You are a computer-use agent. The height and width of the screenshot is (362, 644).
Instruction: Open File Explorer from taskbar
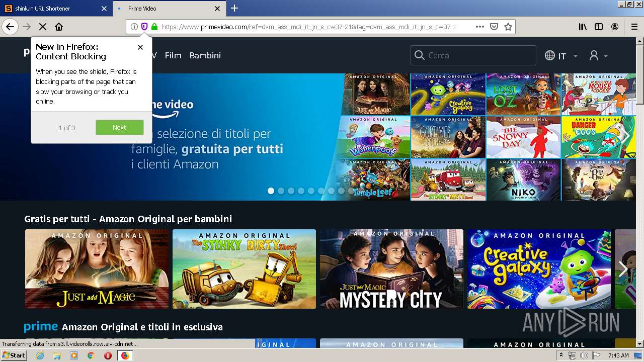(x=57, y=355)
